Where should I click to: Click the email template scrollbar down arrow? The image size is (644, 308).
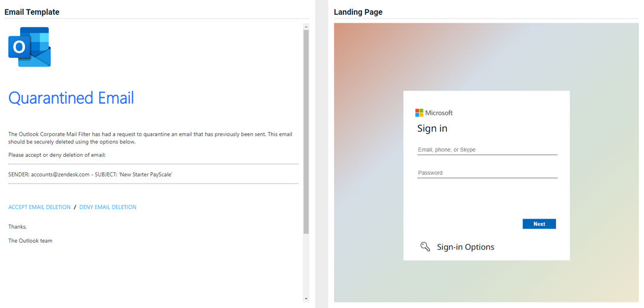[306, 299]
